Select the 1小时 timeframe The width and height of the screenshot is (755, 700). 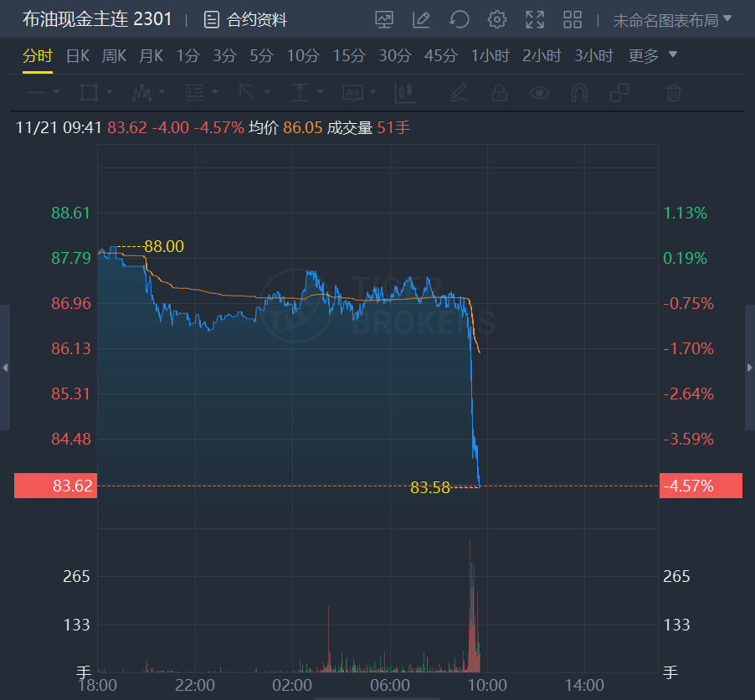point(490,56)
